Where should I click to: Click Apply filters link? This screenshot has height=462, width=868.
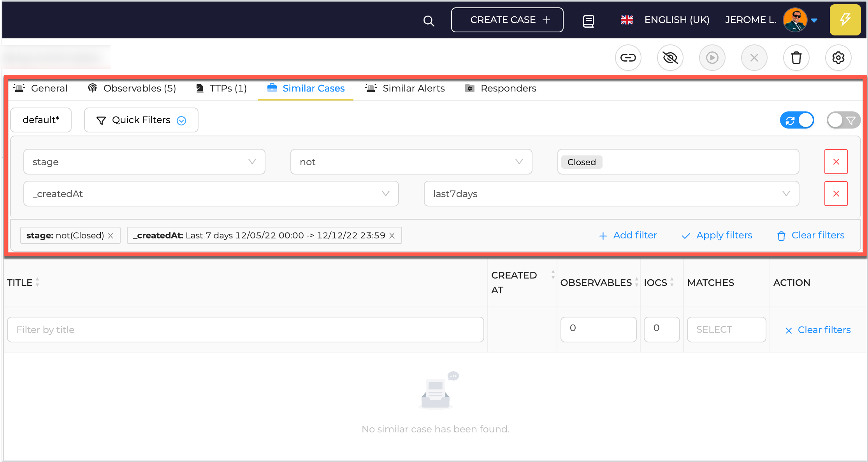click(717, 235)
